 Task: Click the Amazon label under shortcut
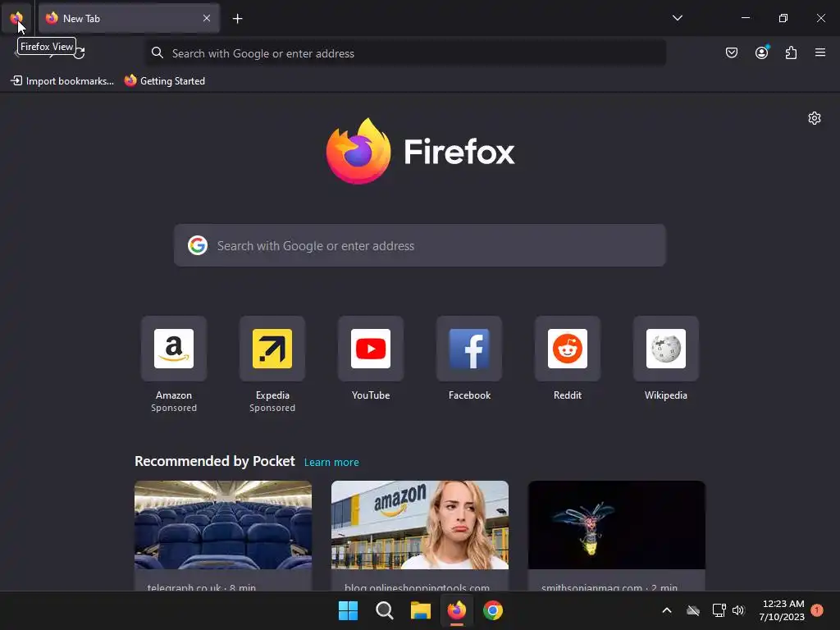pyautogui.click(x=174, y=395)
